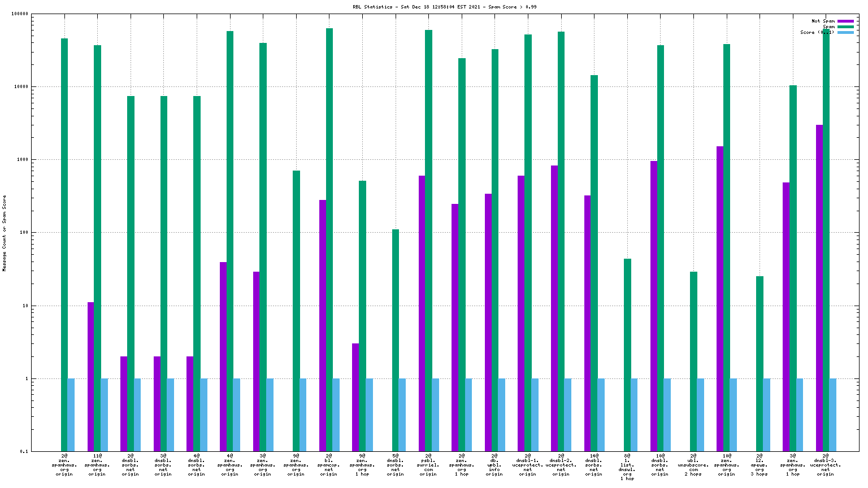Click the x-axis label 'dnsbl-1.uceprotect.net origin'

tap(528, 465)
